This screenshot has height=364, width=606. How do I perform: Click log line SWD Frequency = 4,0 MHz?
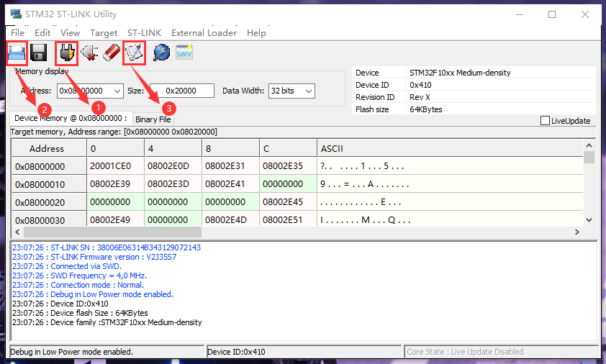(x=79, y=276)
